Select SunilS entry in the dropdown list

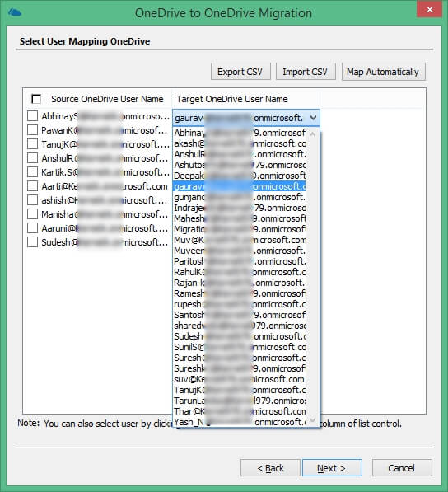(240, 347)
